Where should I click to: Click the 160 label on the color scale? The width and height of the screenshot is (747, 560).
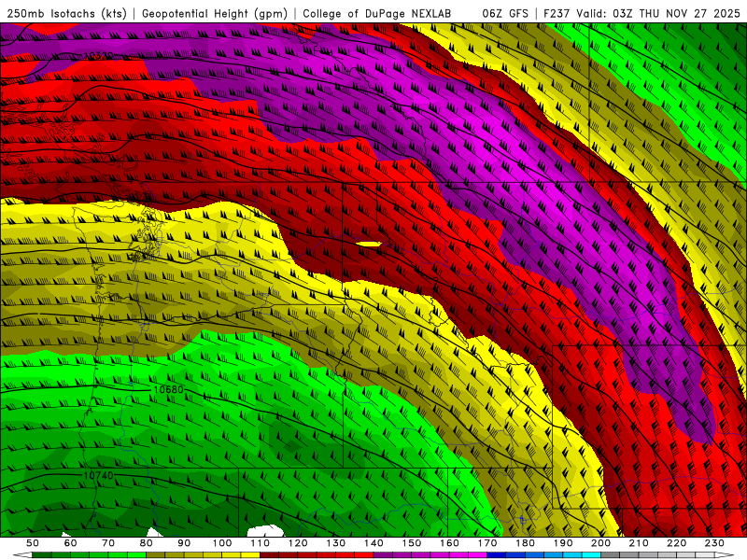click(x=450, y=543)
